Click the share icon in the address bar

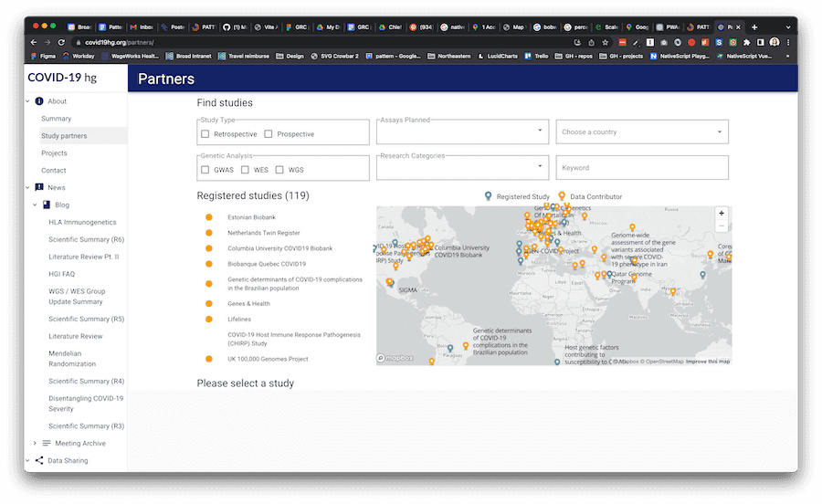(x=591, y=42)
